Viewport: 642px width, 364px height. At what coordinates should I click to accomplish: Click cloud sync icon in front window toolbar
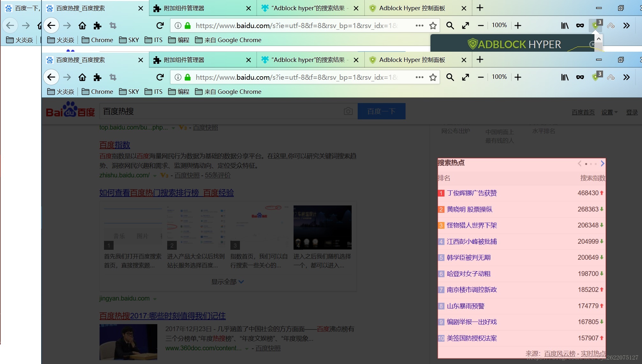pos(611,77)
